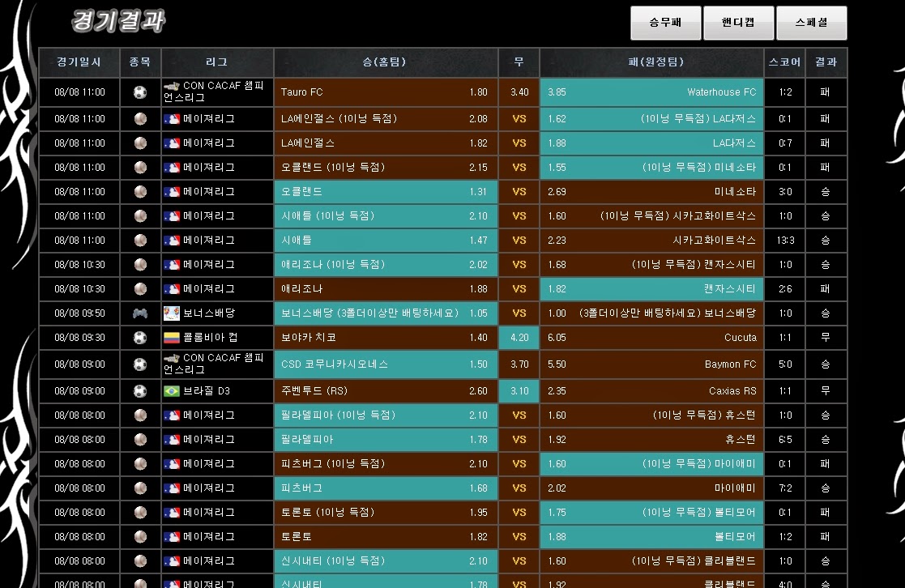Select the 주벤투드 (RS) home team cell

point(386,391)
